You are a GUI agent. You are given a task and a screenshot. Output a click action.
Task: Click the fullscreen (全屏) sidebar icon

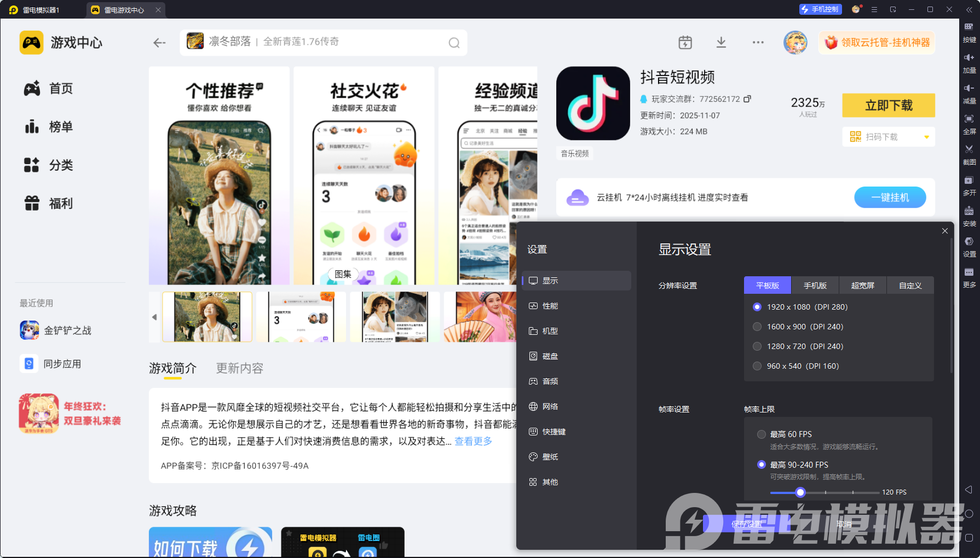(969, 119)
